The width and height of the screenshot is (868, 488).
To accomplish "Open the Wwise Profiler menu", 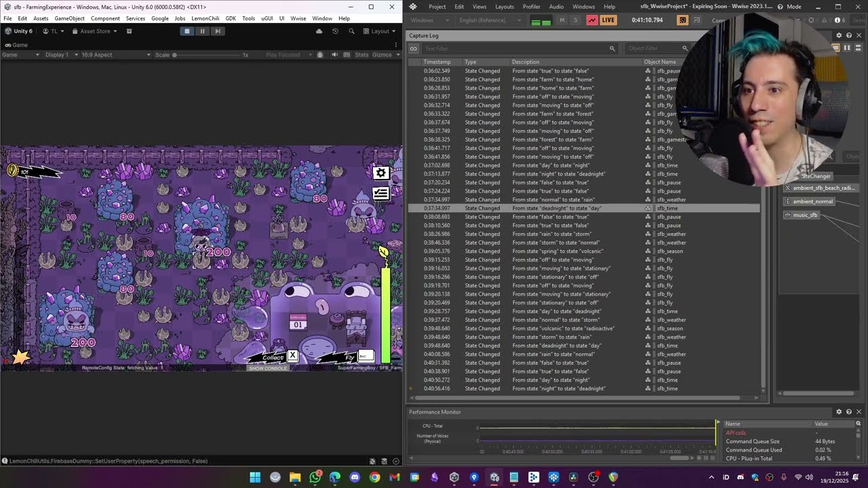I will (532, 7).
